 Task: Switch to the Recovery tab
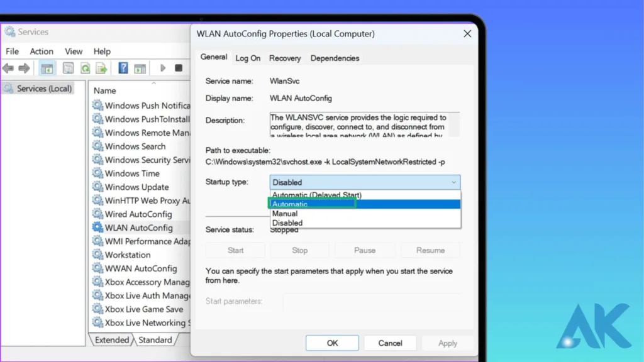(x=285, y=58)
